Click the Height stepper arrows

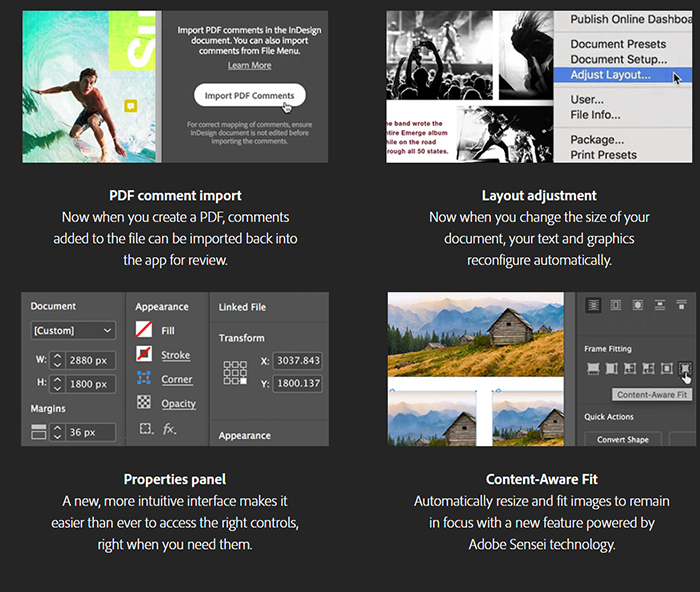(56, 383)
